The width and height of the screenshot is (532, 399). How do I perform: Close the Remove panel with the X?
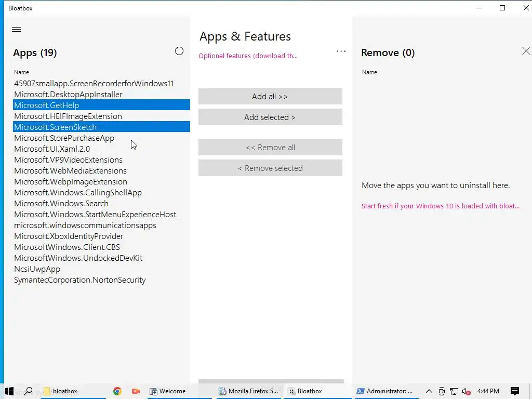tap(526, 51)
